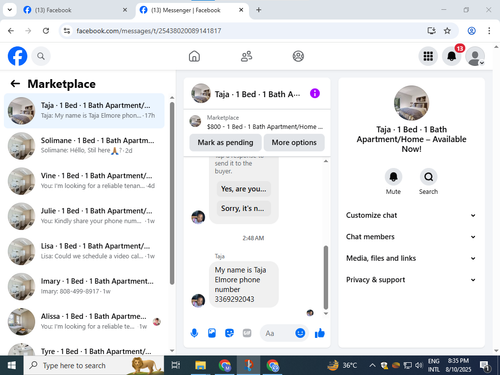This screenshot has height=375, width=500.
Task: Click the volume icon in system tray
Action: [x=419, y=366]
